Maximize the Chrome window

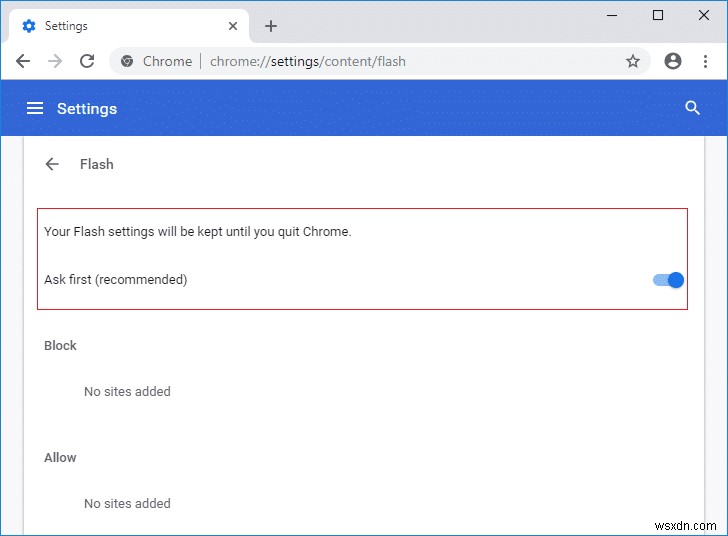[658, 15]
